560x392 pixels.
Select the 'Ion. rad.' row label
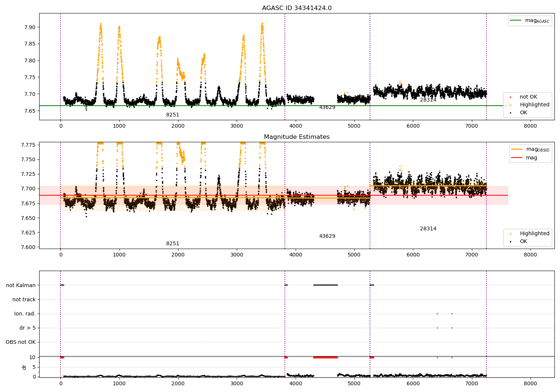pyautogui.click(x=25, y=314)
